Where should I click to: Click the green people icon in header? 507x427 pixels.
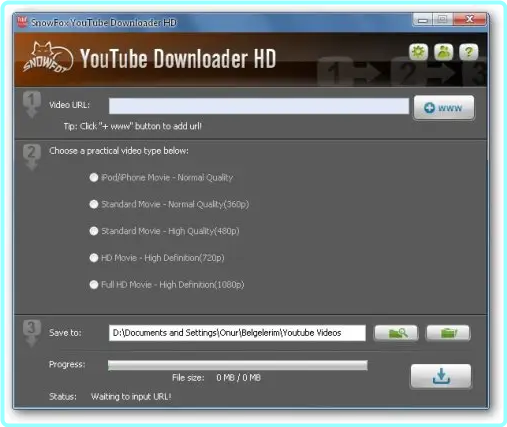(443, 52)
